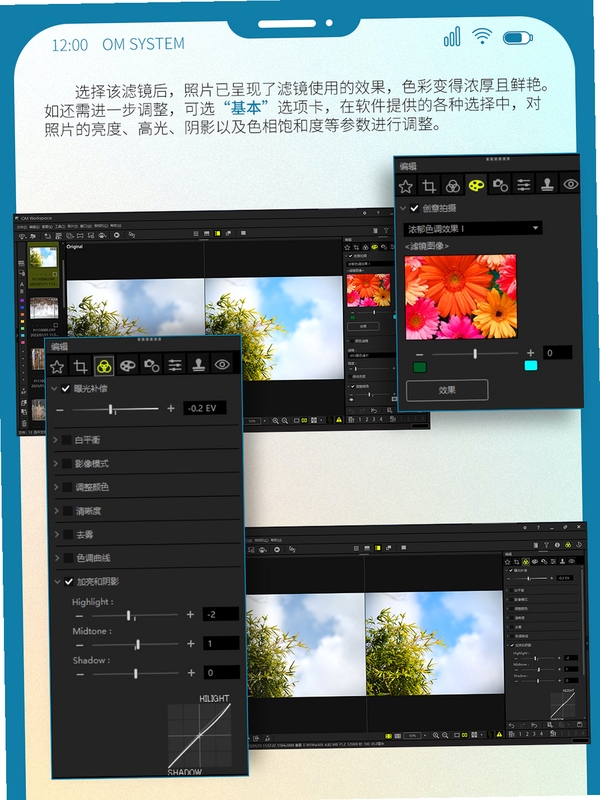Click the enlarged Midtone slider handle

[x=138, y=644]
